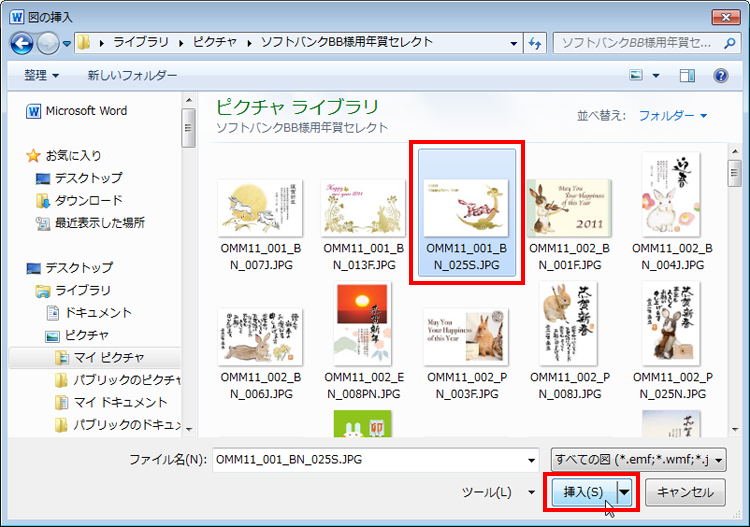The image size is (750, 527).
Task: Select ピクチャ in the address path
Action: (x=215, y=42)
